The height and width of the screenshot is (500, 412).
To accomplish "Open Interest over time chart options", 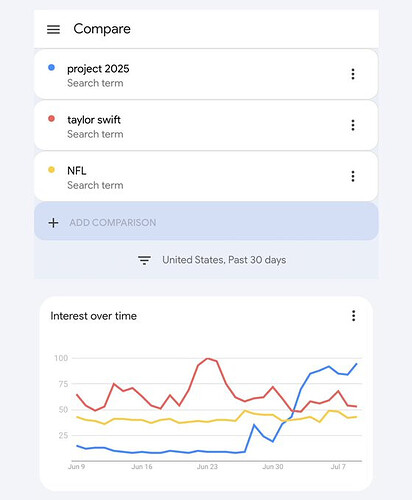I will tap(353, 315).
